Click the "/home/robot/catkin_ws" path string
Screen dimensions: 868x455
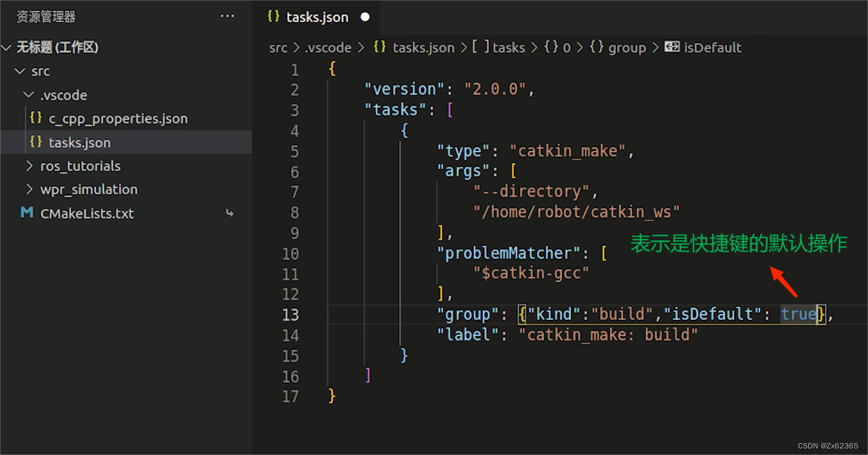(576, 212)
